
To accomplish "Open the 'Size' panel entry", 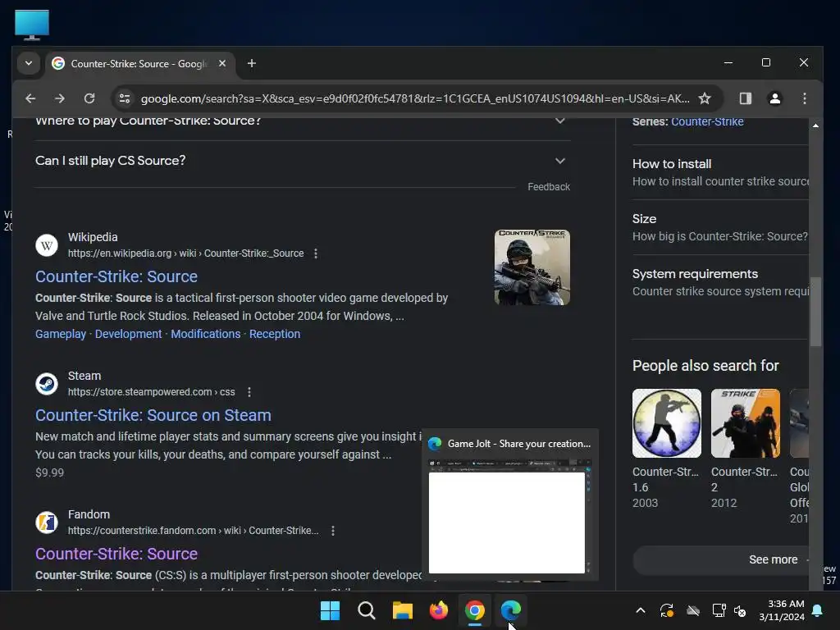I will (x=720, y=227).
